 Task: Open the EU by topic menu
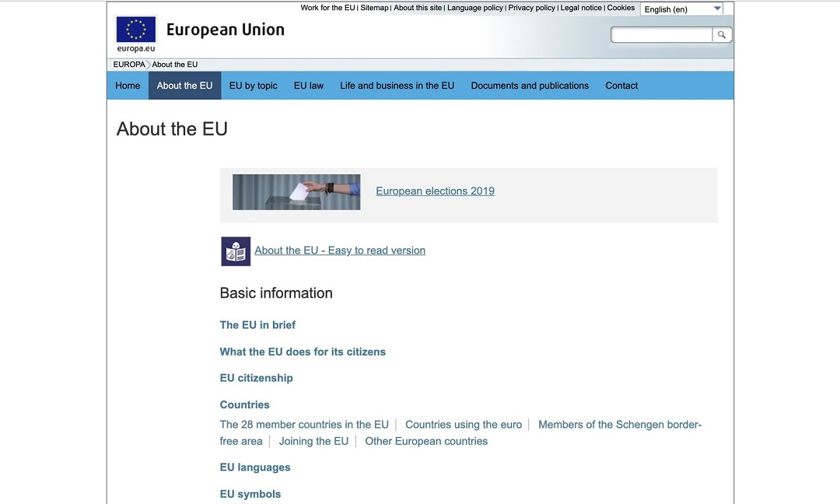(x=254, y=86)
